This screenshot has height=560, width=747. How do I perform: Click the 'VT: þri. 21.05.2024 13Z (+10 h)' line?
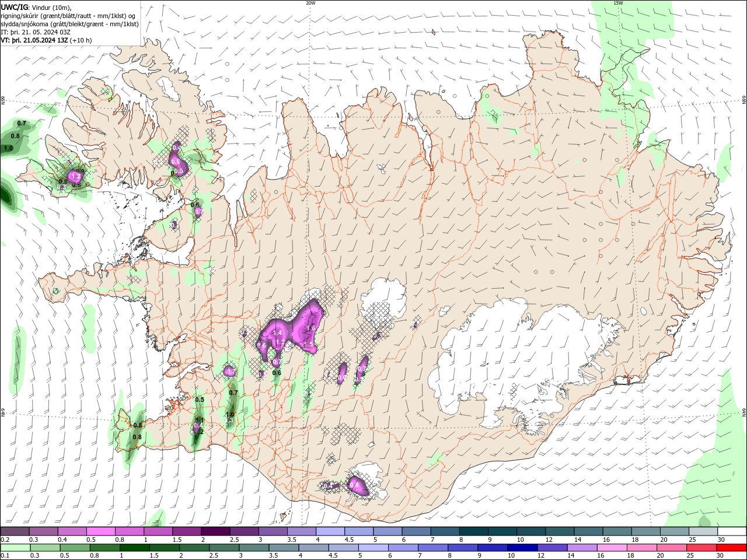point(46,40)
